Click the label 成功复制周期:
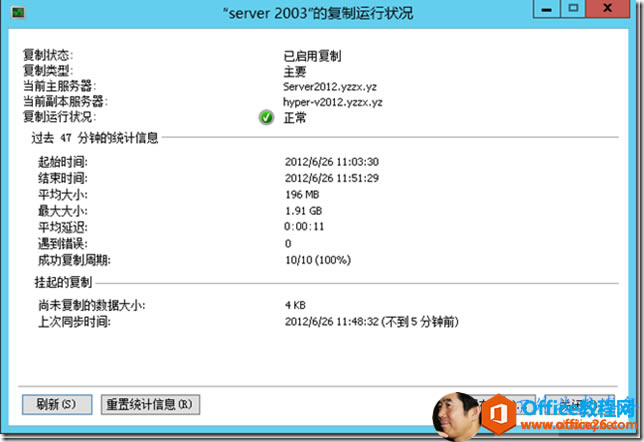 (x=74, y=260)
